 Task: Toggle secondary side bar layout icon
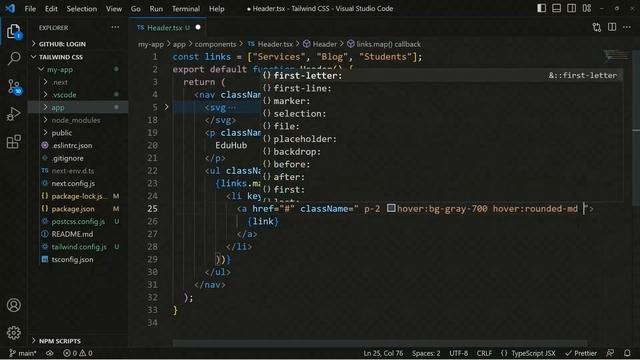pyautogui.click(x=571, y=8)
